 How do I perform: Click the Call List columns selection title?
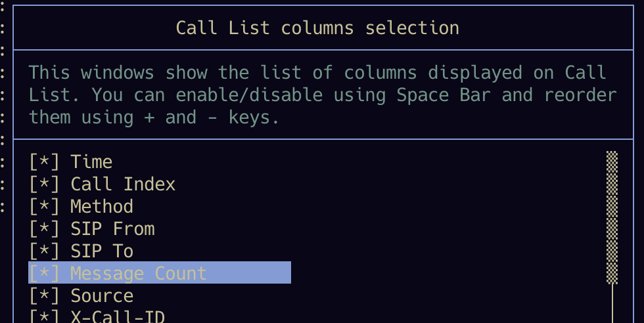click(x=317, y=28)
